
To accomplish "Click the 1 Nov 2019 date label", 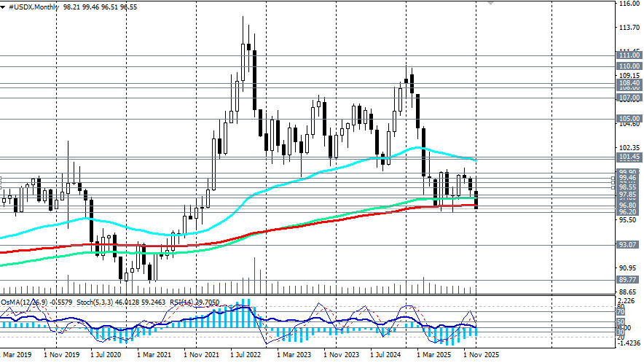I will (x=60, y=355).
